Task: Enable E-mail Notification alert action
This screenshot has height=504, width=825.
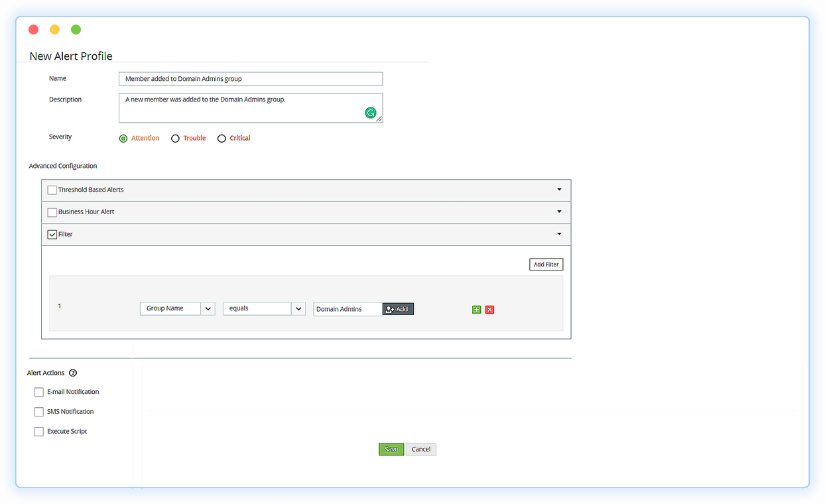Action: (39, 392)
